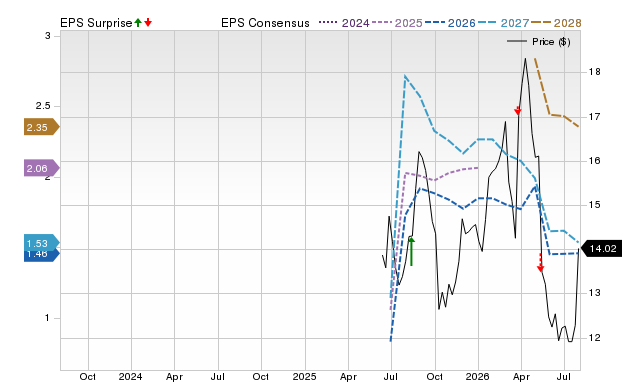Image resolution: width=640 pixels, height=382 pixels.
Task: Click the green up arrow in EPS Surprise legend
Action: click(138, 22)
